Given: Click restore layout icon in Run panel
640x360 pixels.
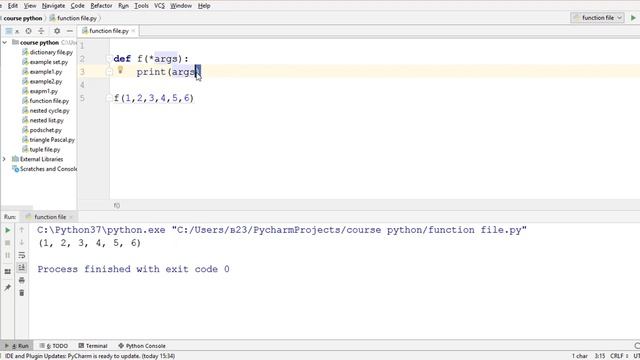Looking at the screenshot, I should pos(8,271).
